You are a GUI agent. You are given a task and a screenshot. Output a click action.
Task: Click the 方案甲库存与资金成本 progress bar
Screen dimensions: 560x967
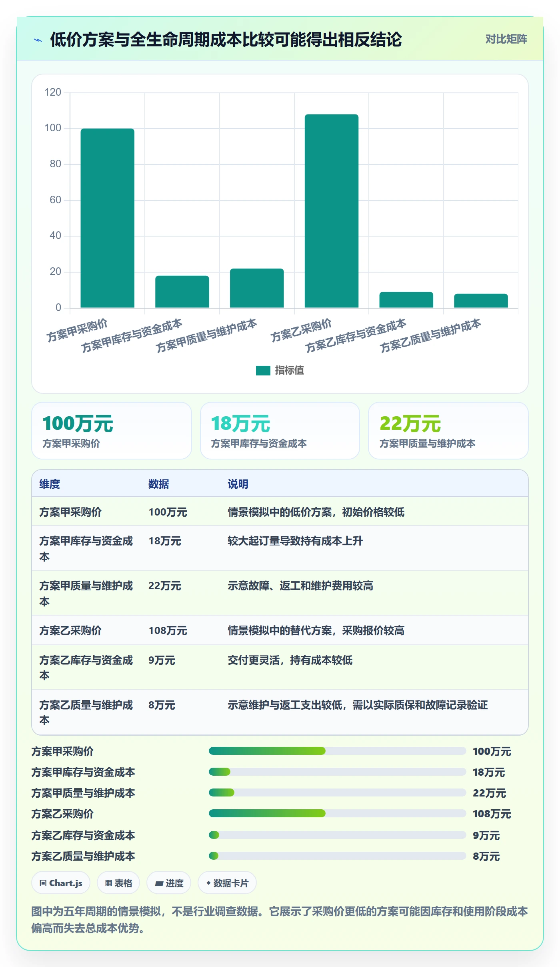tap(337, 772)
